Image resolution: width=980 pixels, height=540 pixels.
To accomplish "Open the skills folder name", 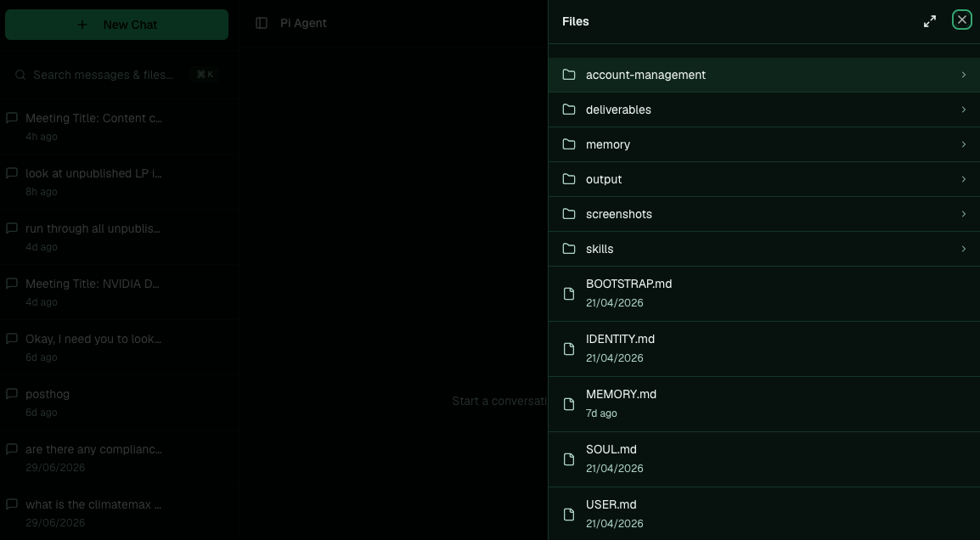I will [x=600, y=249].
